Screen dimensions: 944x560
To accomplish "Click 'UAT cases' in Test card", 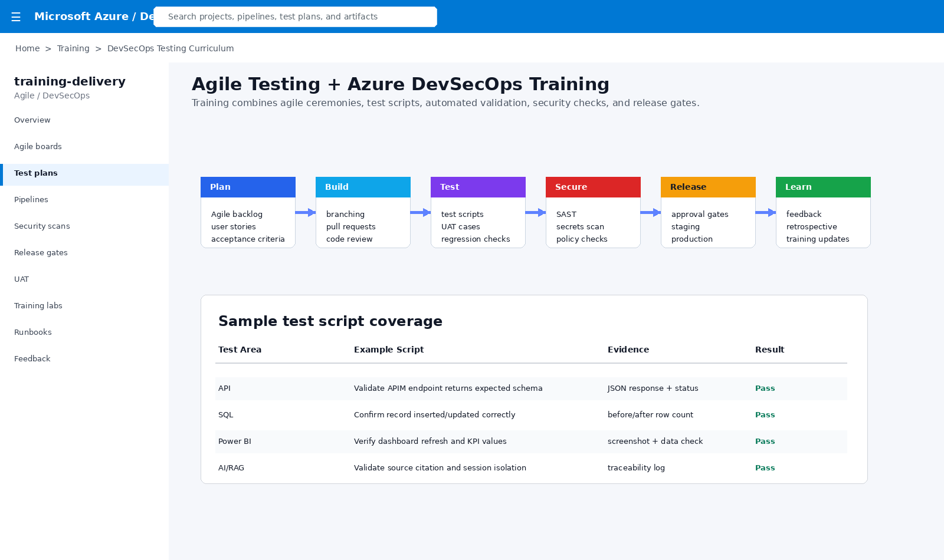I will 460,227.
